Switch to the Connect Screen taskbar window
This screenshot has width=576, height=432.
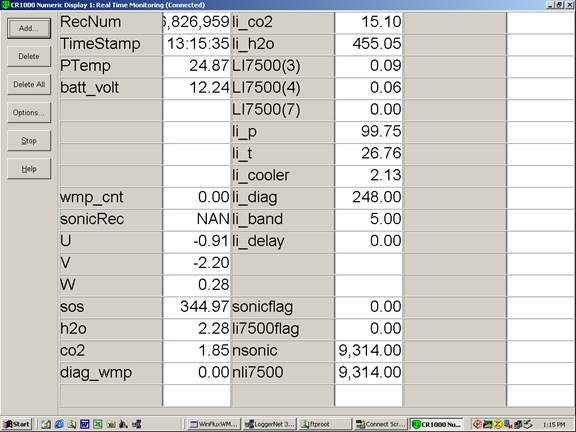tap(381, 424)
